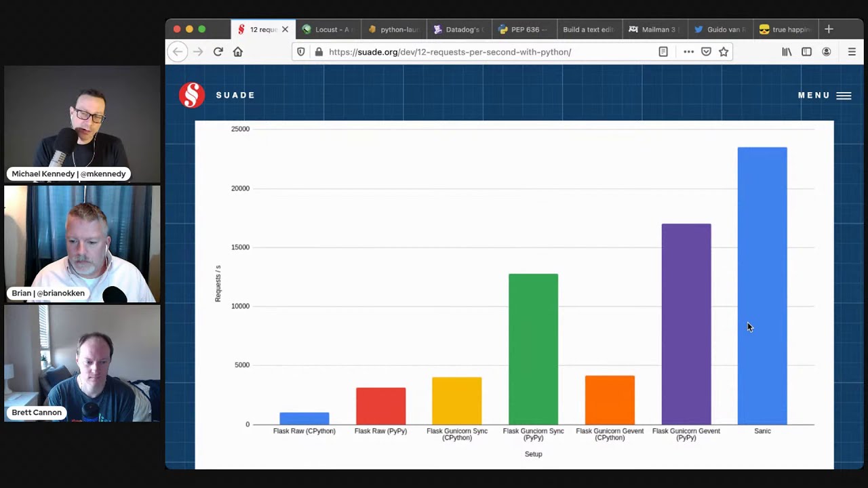The height and width of the screenshot is (488, 868).
Task: Open page actions three-dot menu
Action: pyautogui.click(x=688, y=52)
